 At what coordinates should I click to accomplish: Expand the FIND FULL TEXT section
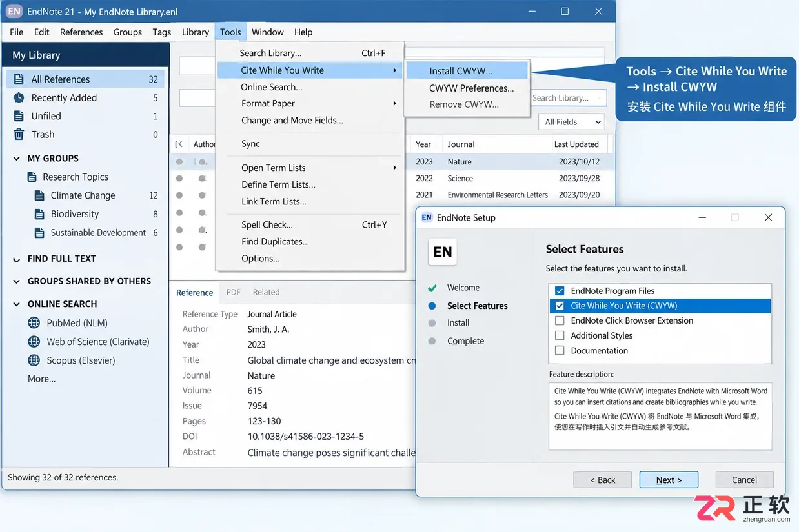pos(17,259)
